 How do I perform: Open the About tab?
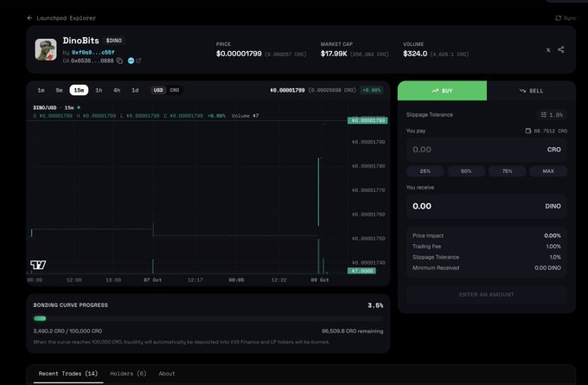coord(167,374)
